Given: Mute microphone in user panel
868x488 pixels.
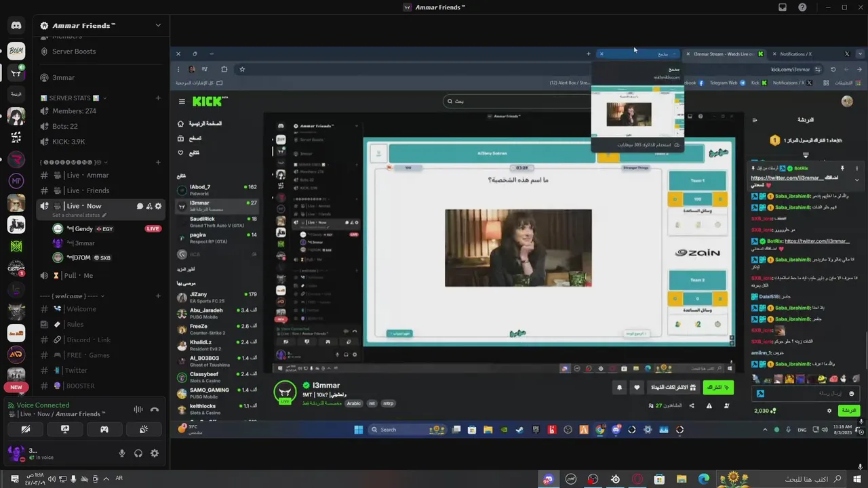Looking at the screenshot, I should (122, 453).
